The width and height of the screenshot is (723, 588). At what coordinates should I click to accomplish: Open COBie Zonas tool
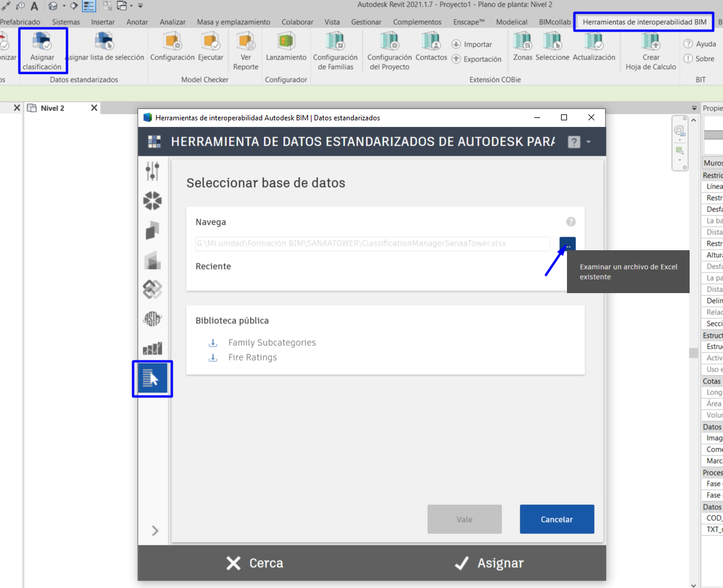[x=522, y=41]
